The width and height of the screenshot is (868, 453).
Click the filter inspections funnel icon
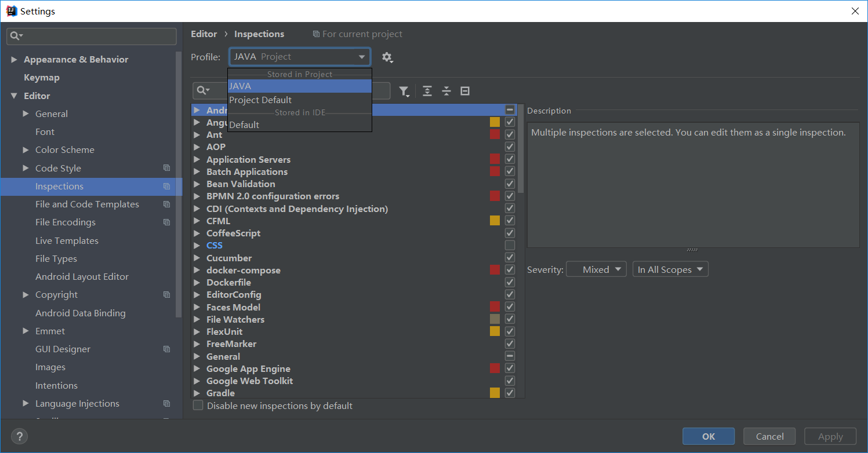[x=404, y=92]
